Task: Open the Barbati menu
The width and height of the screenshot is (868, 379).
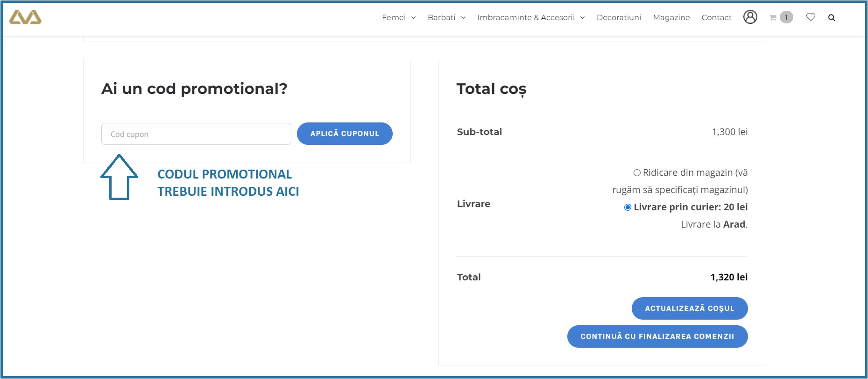Action: click(x=441, y=17)
